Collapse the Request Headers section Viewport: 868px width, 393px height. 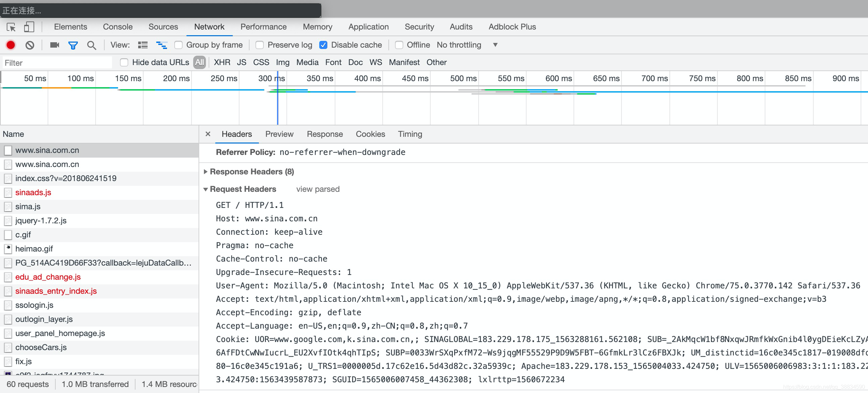(206, 189)
